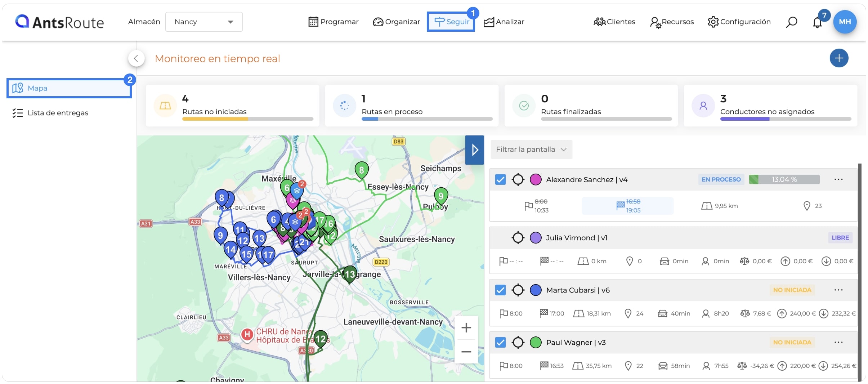Go to the Programar tab
The width and height of the screenshot is (868, 384).
tap(334, 22)
